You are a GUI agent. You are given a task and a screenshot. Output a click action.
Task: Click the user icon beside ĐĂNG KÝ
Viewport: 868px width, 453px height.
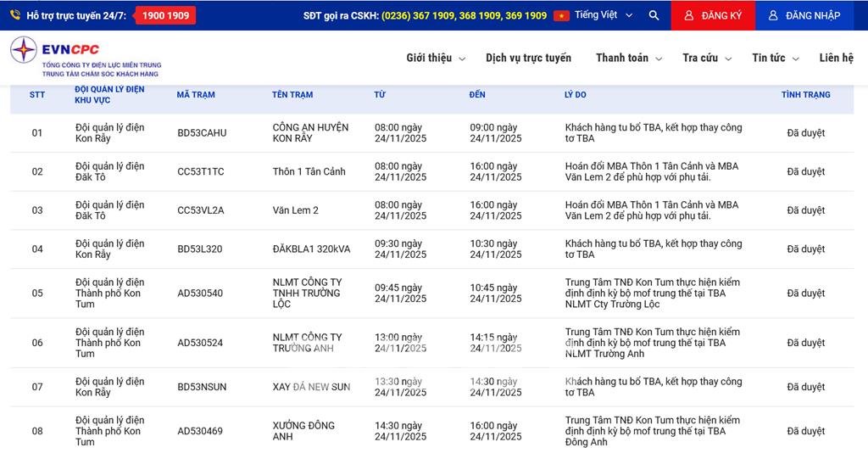[x=688, y=15]
